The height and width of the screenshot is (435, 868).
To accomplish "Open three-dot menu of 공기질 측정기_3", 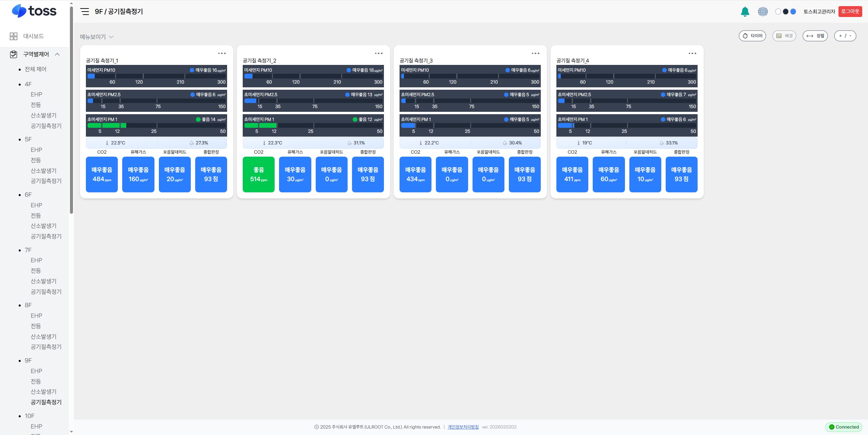I will (x=535, y=53).
